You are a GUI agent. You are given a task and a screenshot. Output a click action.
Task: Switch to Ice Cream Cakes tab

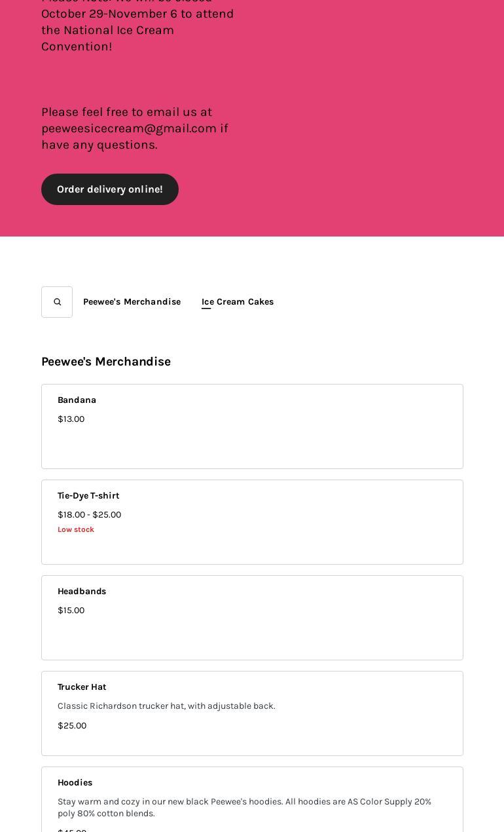point(238,302)
